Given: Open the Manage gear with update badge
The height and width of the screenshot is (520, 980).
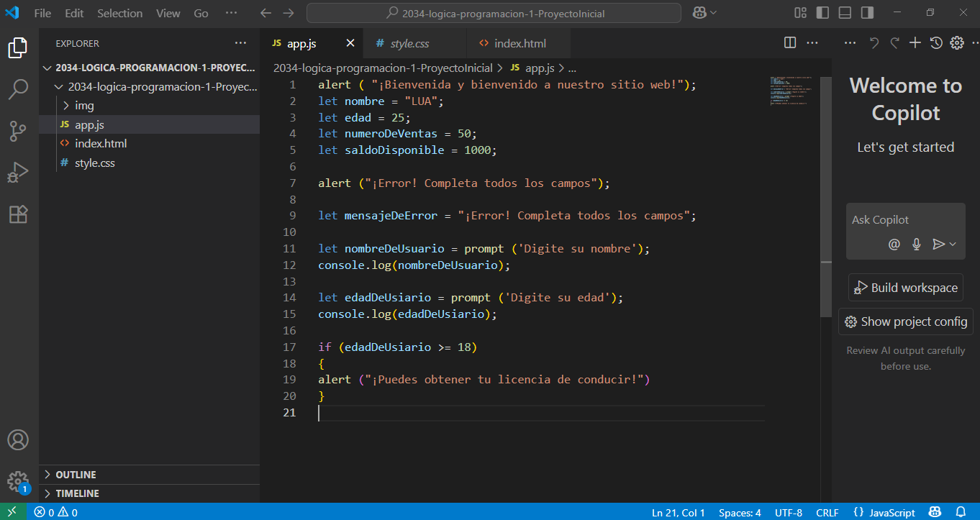Looking at the screenshot, I should coord(18,481).
